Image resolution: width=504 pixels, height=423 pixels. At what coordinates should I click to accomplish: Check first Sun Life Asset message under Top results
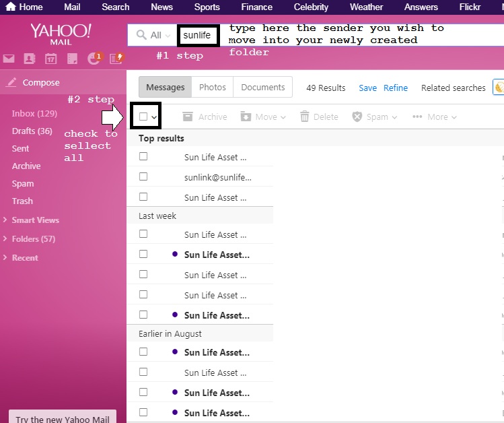pyautogui.click(x=143, y=156)
